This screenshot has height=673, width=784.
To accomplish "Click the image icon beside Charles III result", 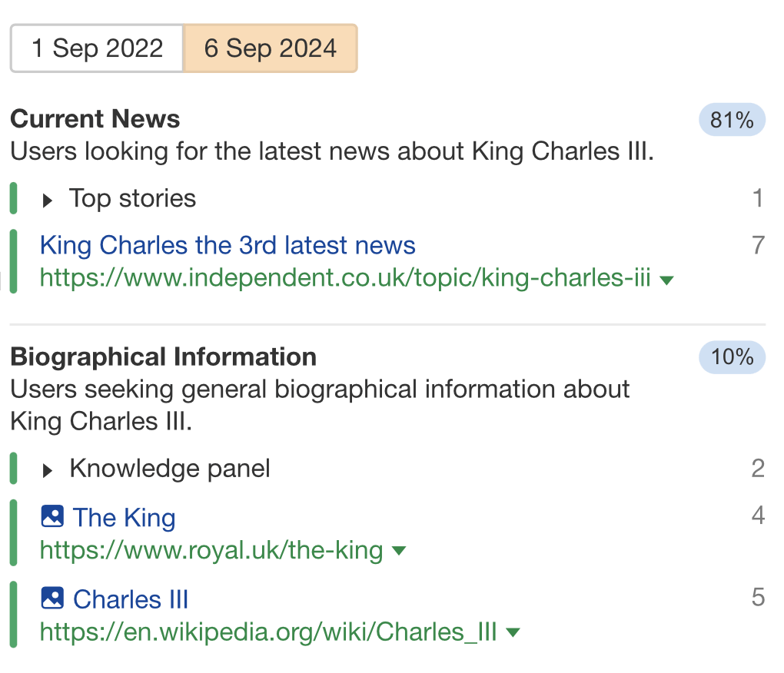I will point(51,598).
